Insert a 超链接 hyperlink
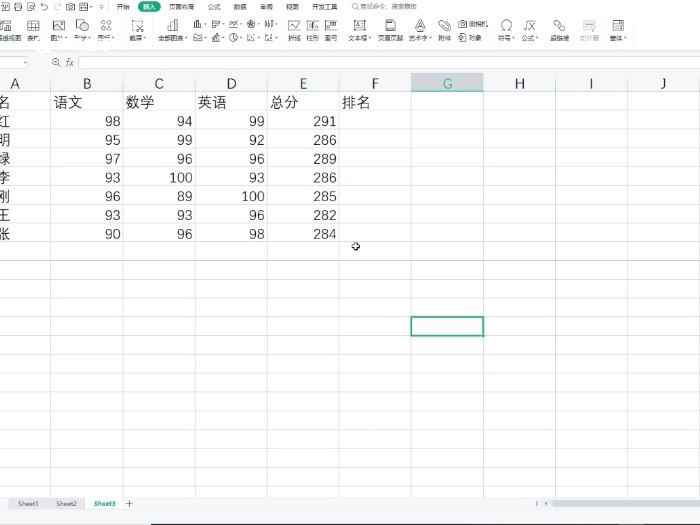 click(x=559, y=30)
